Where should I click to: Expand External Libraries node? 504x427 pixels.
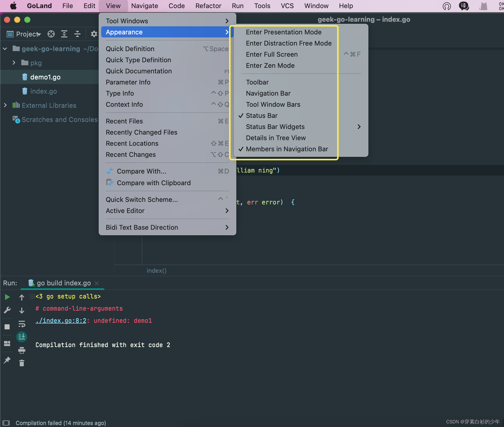pos(5,105)
